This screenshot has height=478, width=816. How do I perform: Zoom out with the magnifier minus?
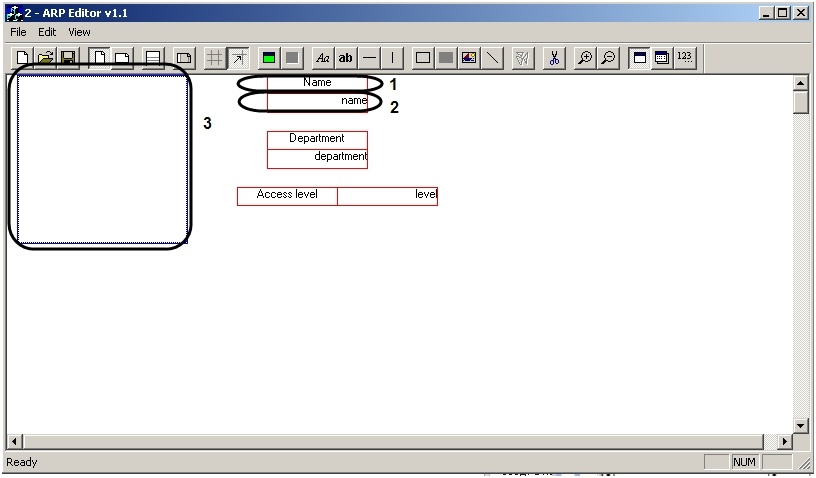coord(608,58)
